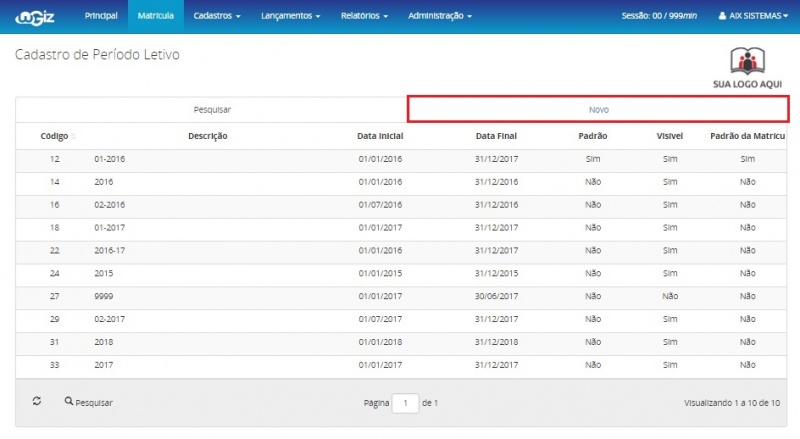Screen dimensions: 800x439
Task: Click the Novo tab to add period
Action: pos(598,109)
